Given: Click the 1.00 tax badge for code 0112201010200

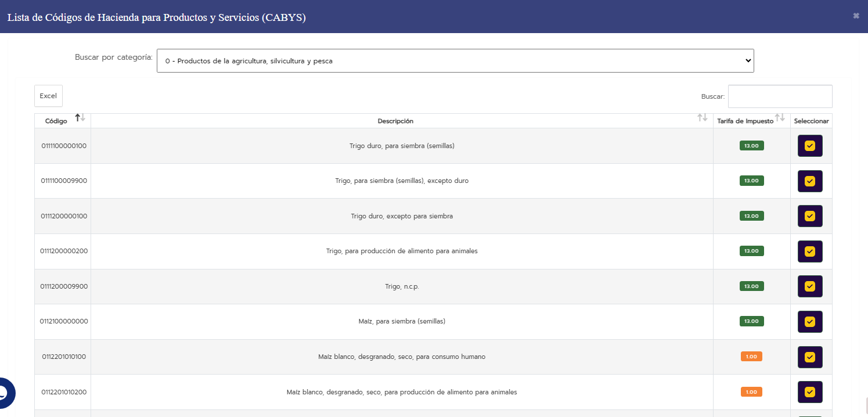Looking at the screenshot, I should tap(751, 392).
